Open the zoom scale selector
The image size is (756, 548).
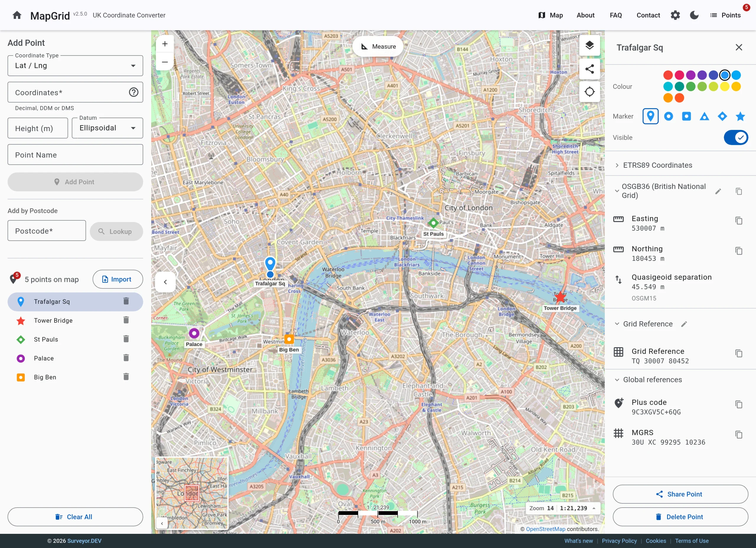coord(563,508)
